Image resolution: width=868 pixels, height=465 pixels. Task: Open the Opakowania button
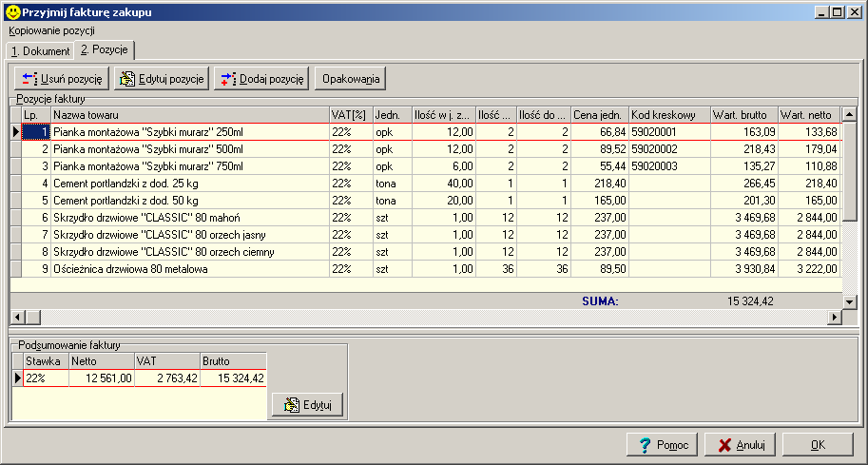click(x=351, y=79)
